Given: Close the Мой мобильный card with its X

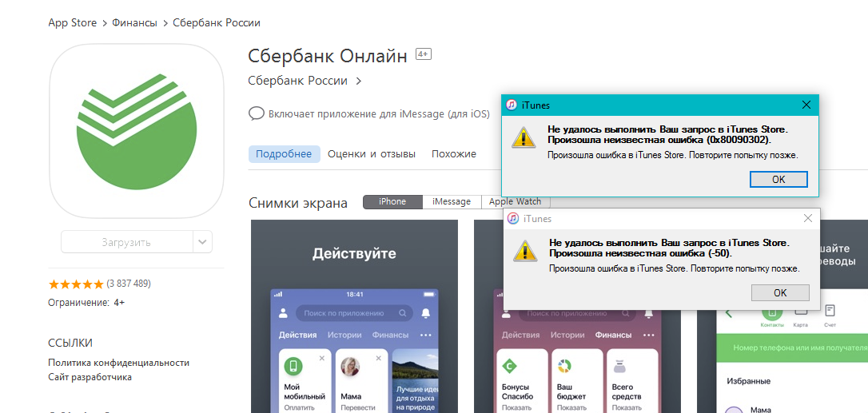Looking at the screenshot, I should point(322,358).
